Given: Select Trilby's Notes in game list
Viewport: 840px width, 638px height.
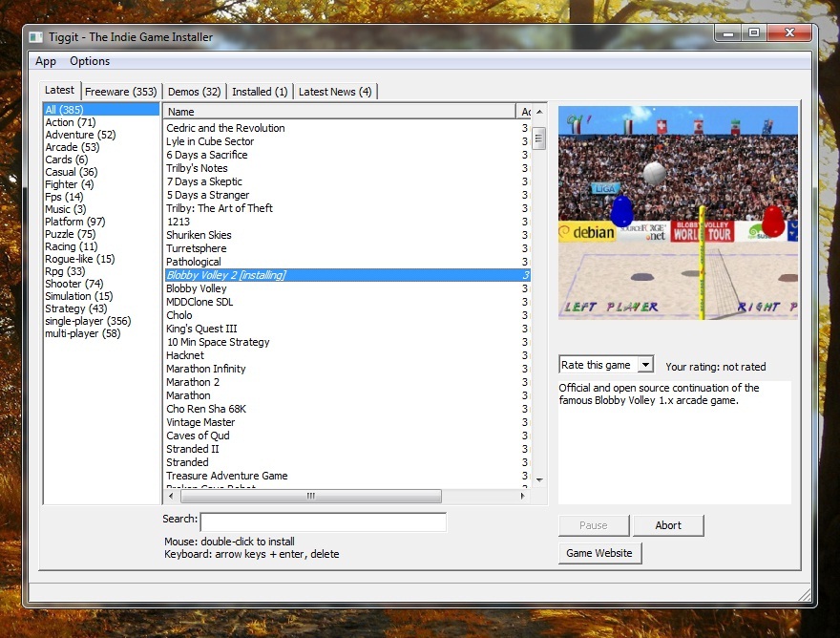Looking at the screenshot, I should pos(347,168).
